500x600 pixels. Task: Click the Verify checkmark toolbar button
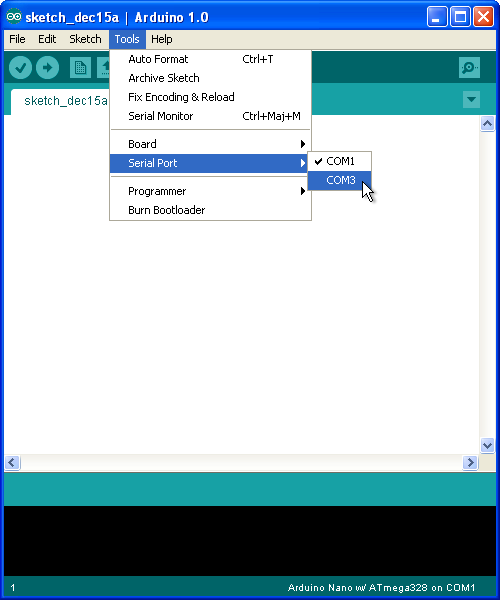pyautogui.click(x=20, y=68)
